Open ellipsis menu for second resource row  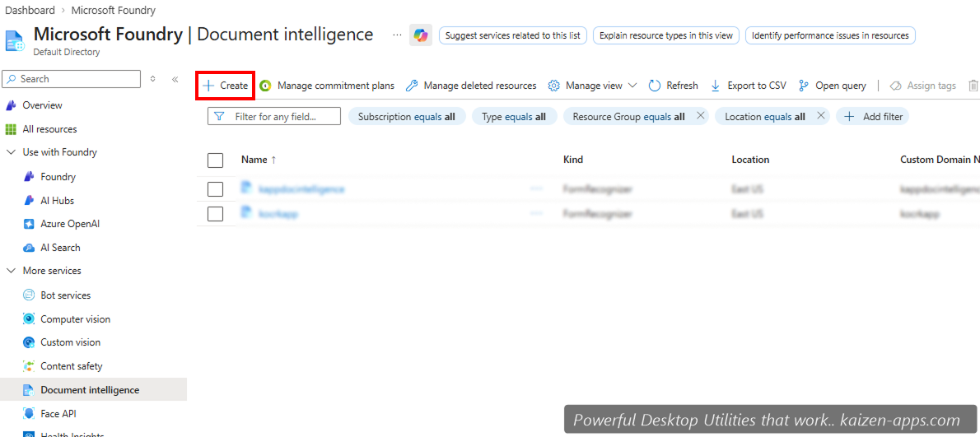pyautogui.click(x=536, y=213)
